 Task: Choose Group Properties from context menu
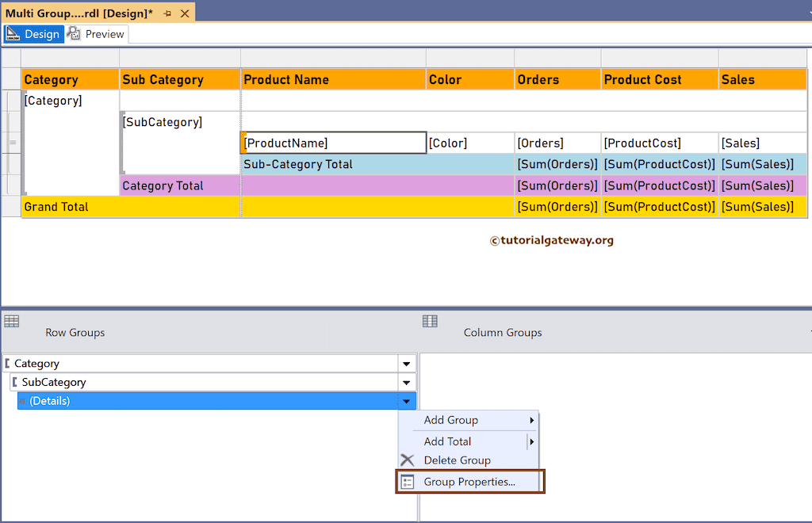coord(469,482)
